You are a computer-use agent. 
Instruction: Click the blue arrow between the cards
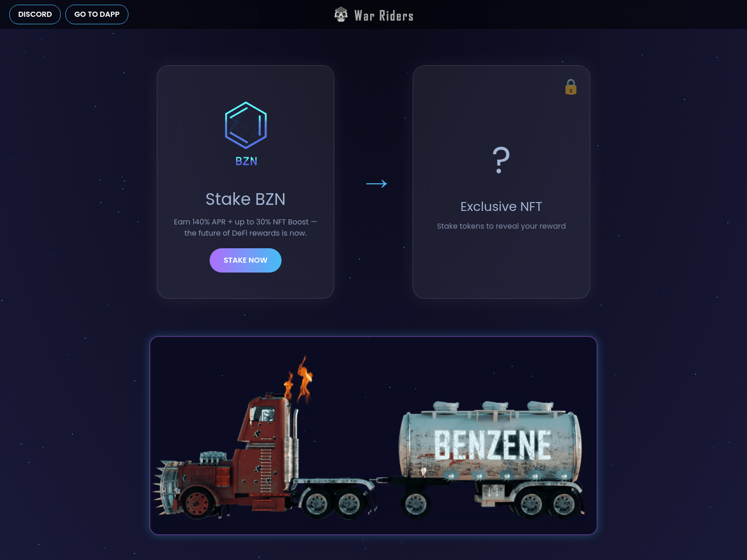(x=376, y=184)
